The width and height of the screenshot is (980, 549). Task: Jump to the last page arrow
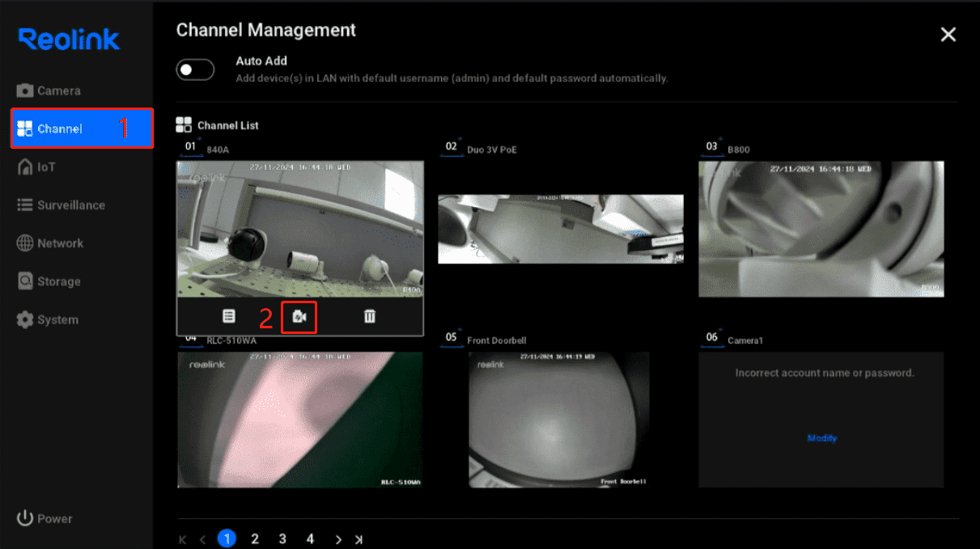358,539
